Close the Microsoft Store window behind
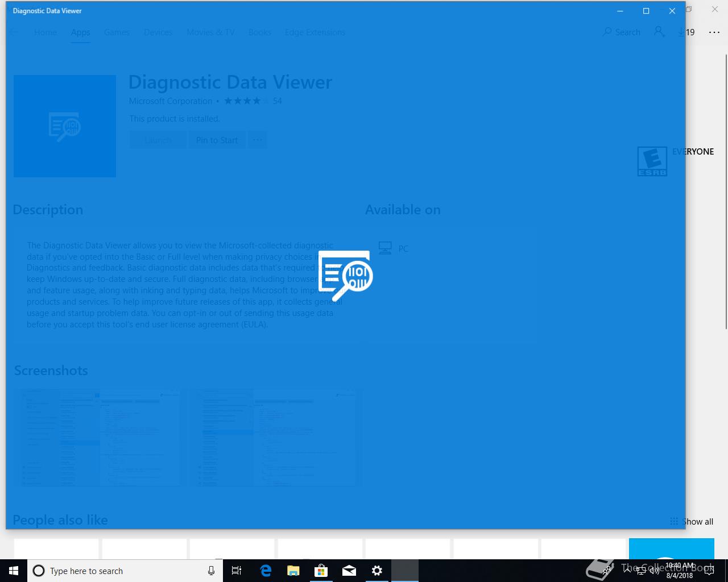Viewport: 728px width, 582px height. (715, 9)
